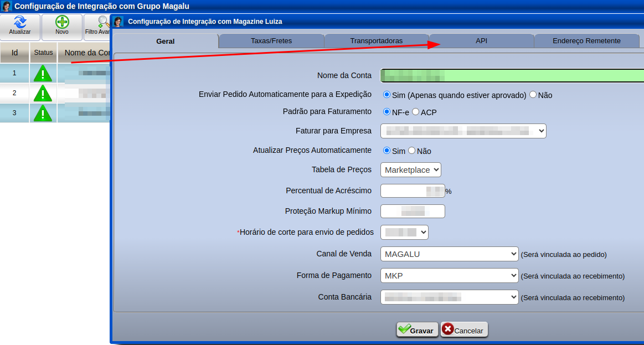Open the Filtro Avançado magnifier icon

click(104, 22)
